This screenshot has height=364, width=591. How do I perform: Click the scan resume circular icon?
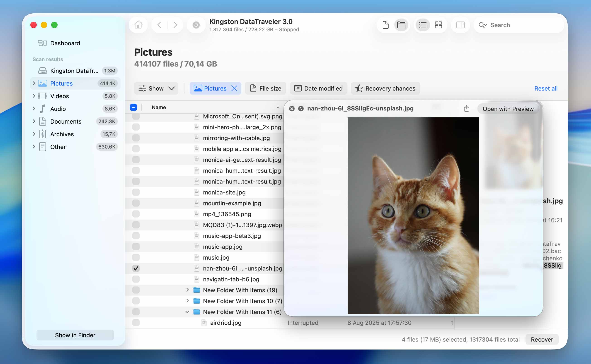(196, 25)
